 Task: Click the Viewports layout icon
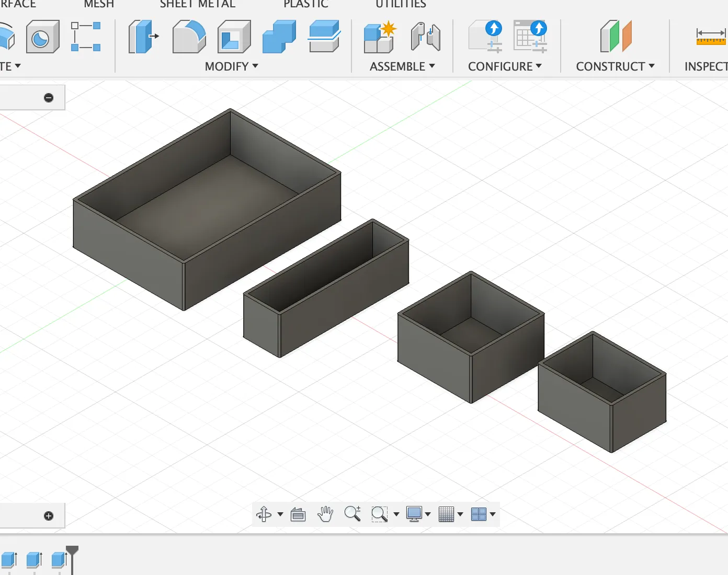(x=479, y=514)
